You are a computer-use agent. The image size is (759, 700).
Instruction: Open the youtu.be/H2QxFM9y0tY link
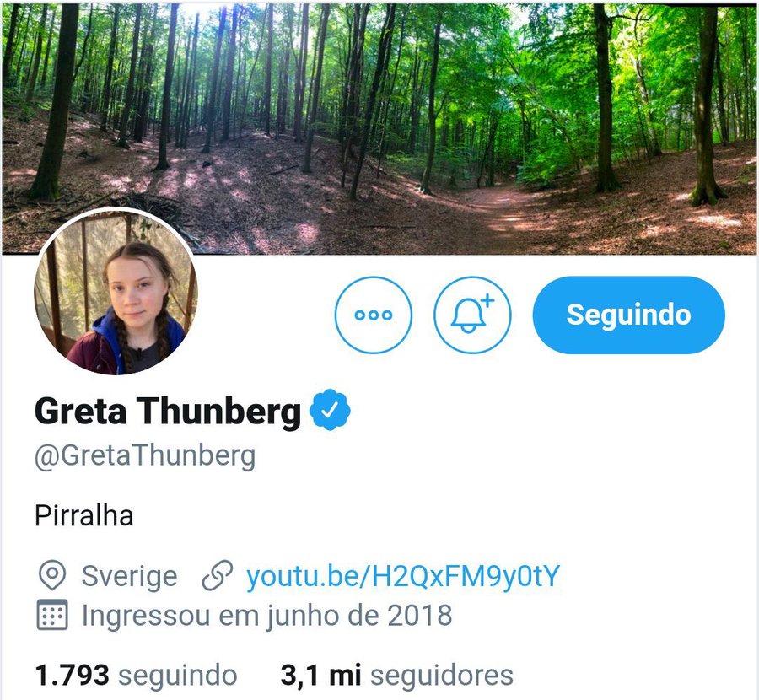click(403, 576)
